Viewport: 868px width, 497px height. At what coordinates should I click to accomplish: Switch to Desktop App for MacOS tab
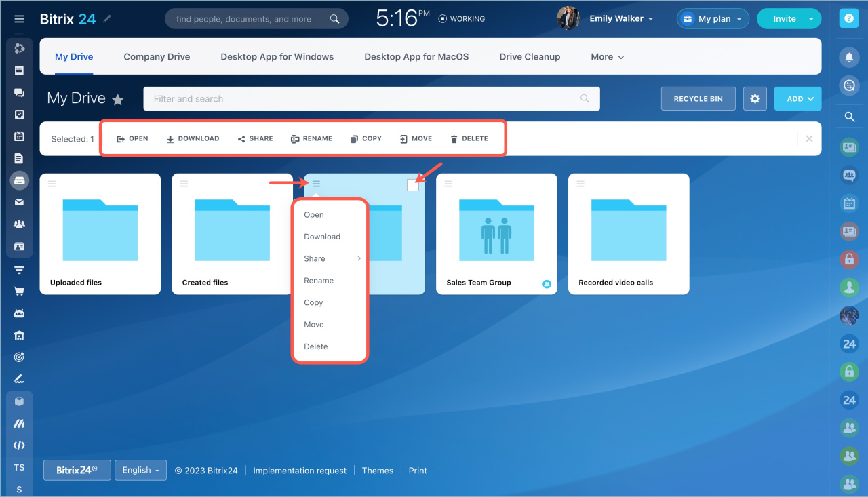pyautogui.click(x=416, y=57)
